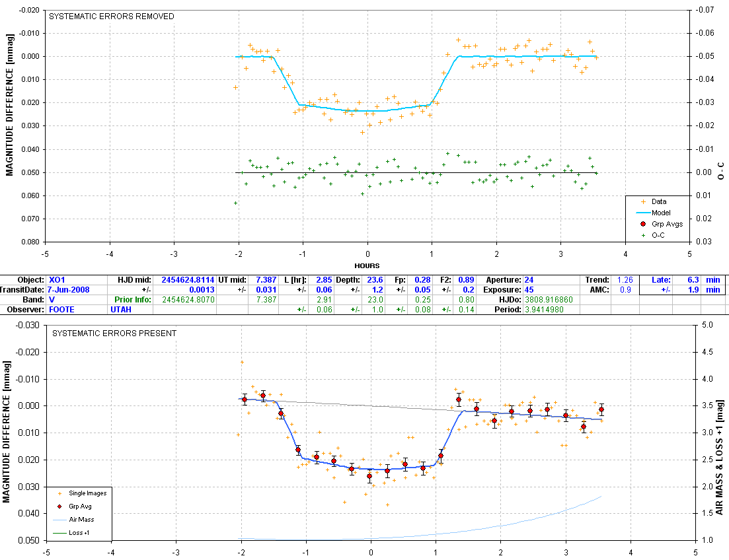Click HJD mid value 2454624.8114
Screen dimensions: 729x560
[x=188, y=280]
